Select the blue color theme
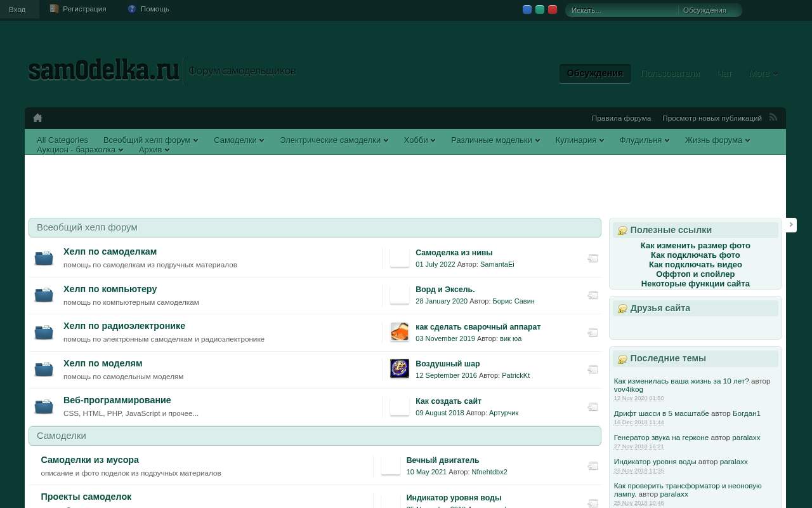Image resolution: width=812 pixels, height=508 pixels. pos(527,10)
